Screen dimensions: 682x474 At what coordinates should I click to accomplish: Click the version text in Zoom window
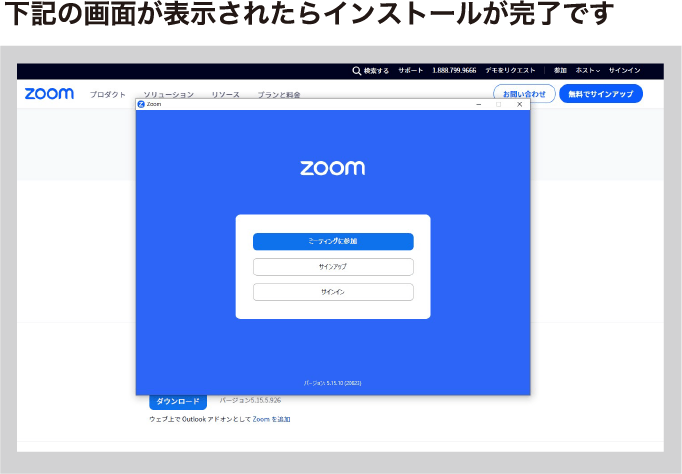point(333,383)
